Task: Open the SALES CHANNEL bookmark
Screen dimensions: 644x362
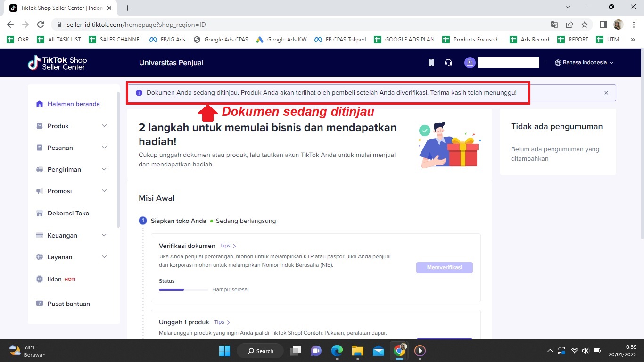Action: 115,40
